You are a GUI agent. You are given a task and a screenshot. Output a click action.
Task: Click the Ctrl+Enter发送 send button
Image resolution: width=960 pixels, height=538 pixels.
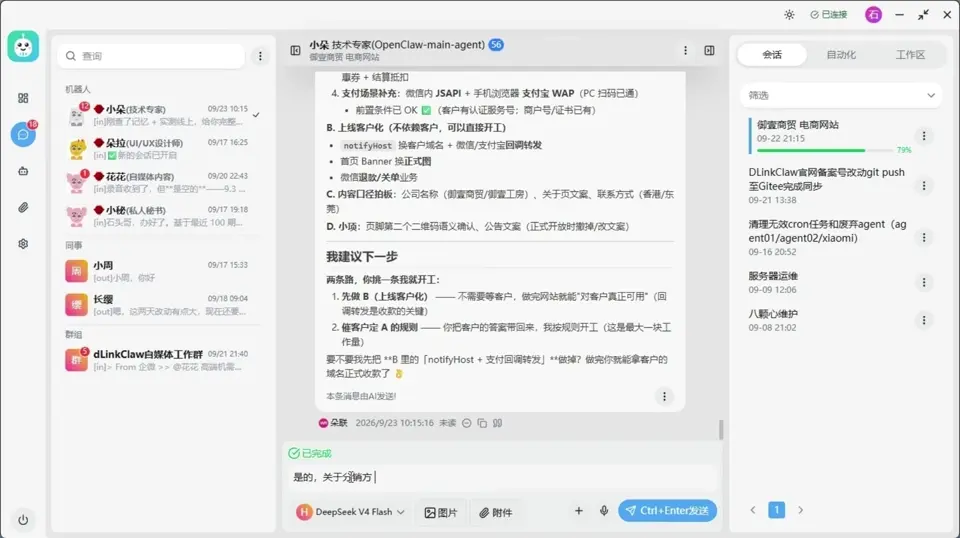(x=667, y=510)
